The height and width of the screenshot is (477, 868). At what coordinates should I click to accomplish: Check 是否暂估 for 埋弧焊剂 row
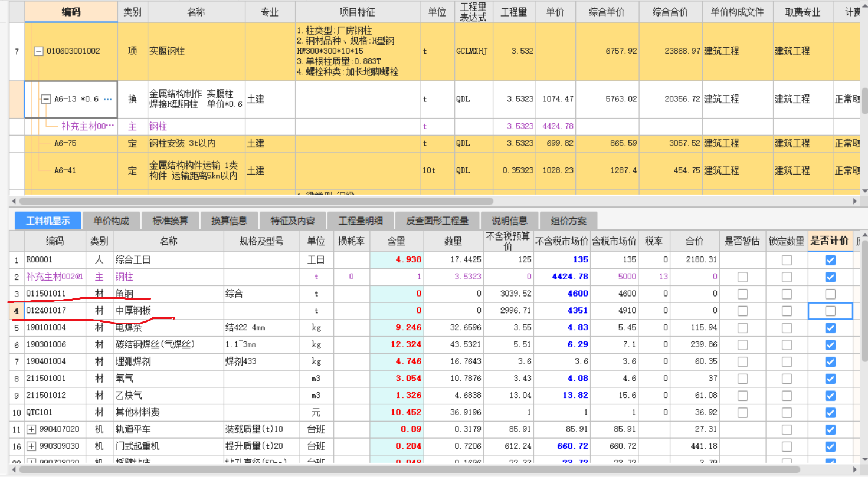click(x=742, y=361)
